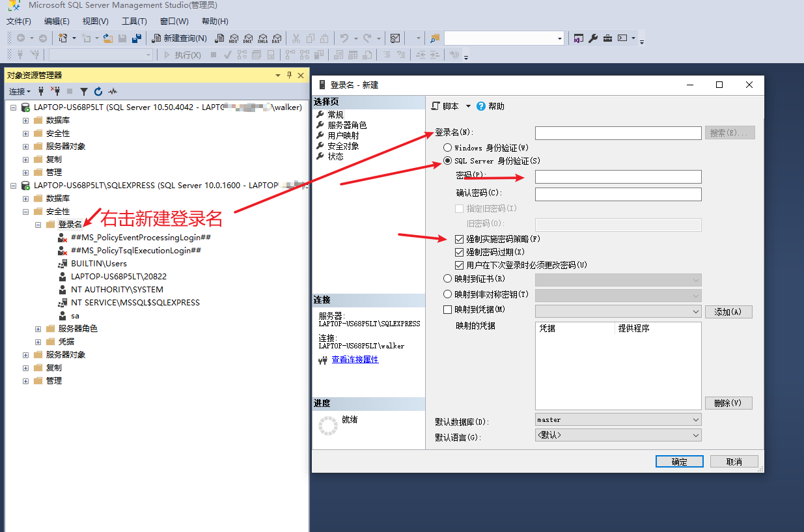Click the 确认密码 input field
The image size is (804, 532).
pyautogui.click(x=618, y=194)
